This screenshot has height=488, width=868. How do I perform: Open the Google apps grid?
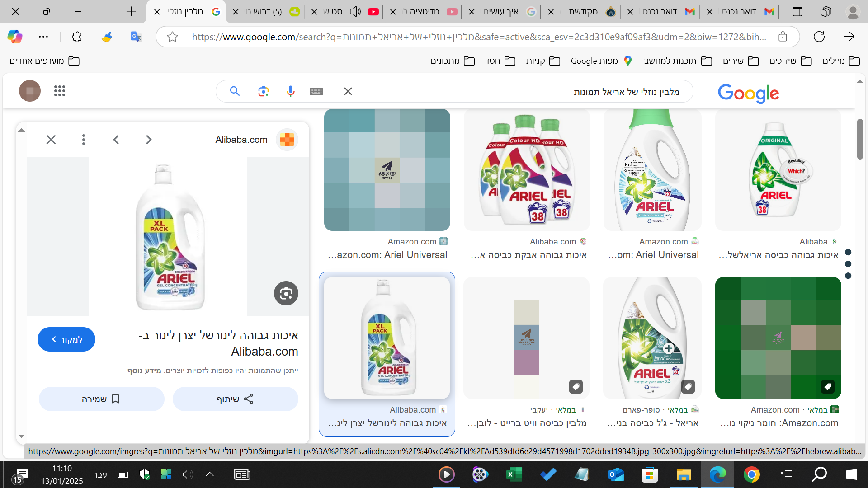coord(60,91)
